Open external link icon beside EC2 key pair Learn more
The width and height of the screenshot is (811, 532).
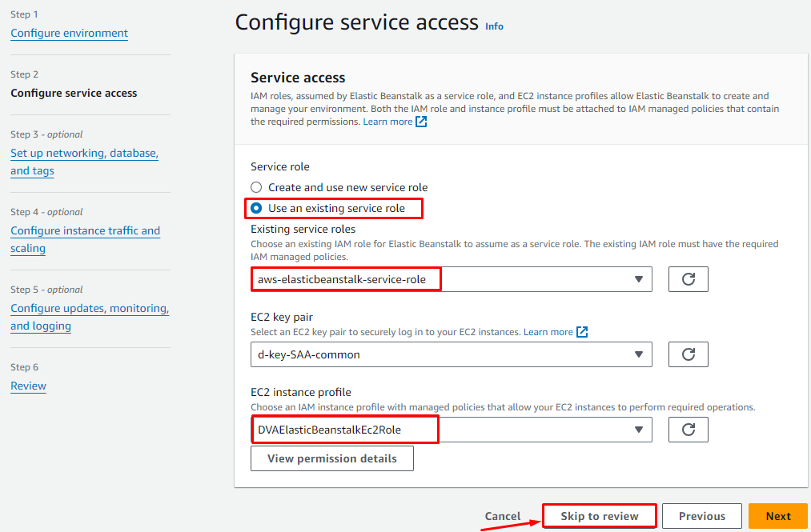click(x=582, y=332)
